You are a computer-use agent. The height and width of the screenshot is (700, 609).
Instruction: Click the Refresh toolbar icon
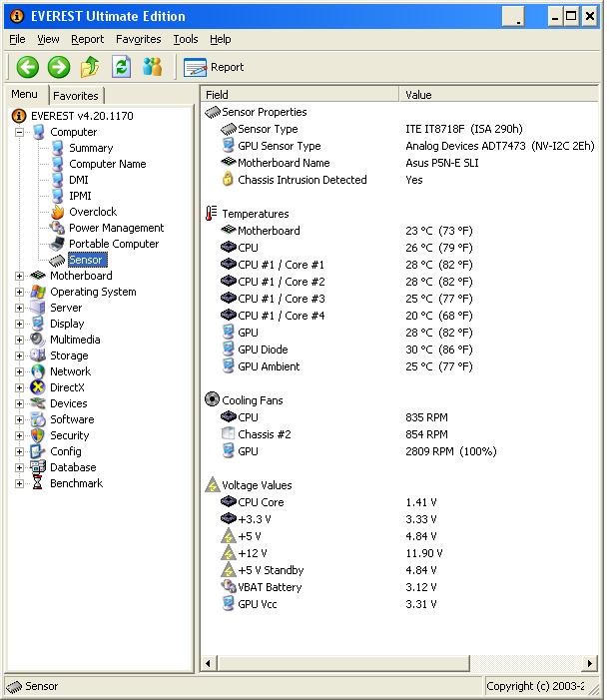click(121, 67)
